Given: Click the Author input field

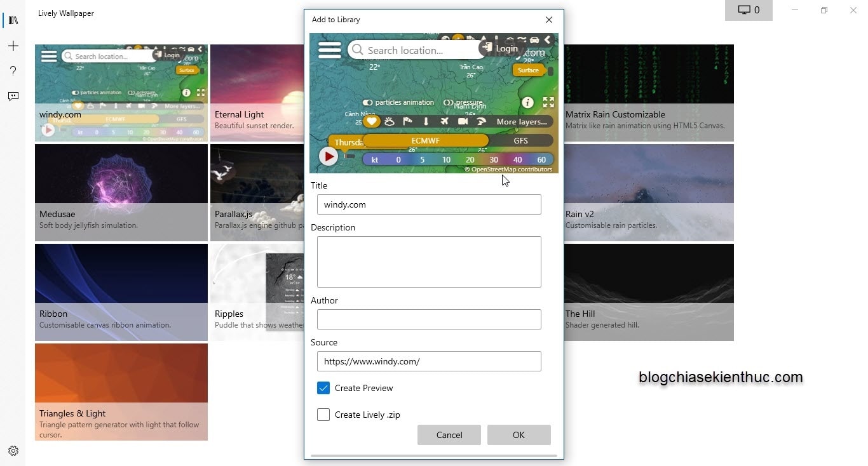Looking at the screenshot, I should tap(429, 319).
